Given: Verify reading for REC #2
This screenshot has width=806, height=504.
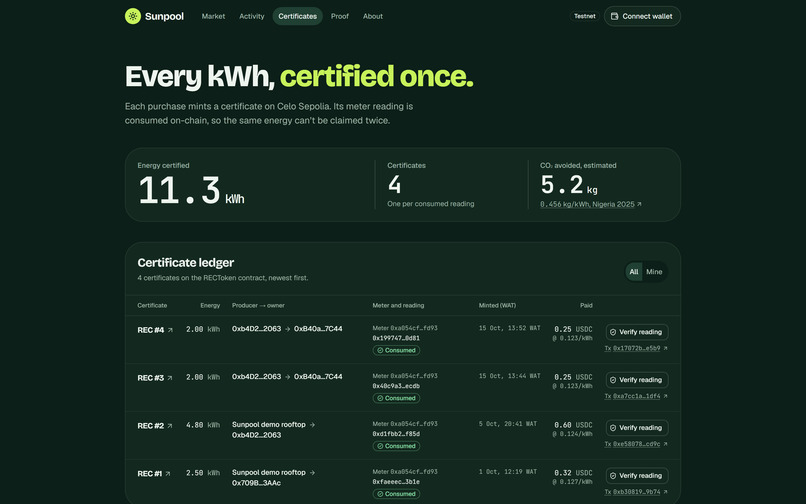Looking at the screenshot, I should (637, 428).
